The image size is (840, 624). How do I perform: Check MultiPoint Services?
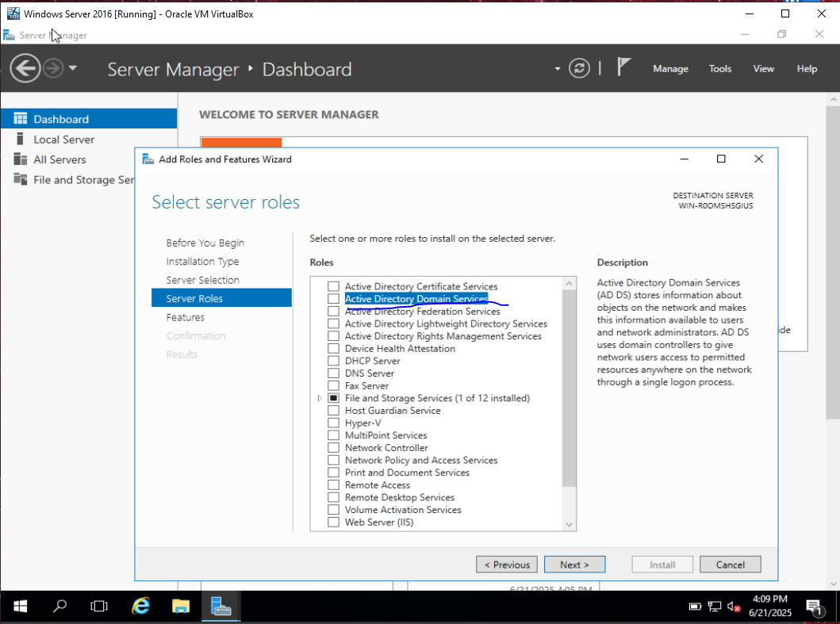[x=333, y=435]
